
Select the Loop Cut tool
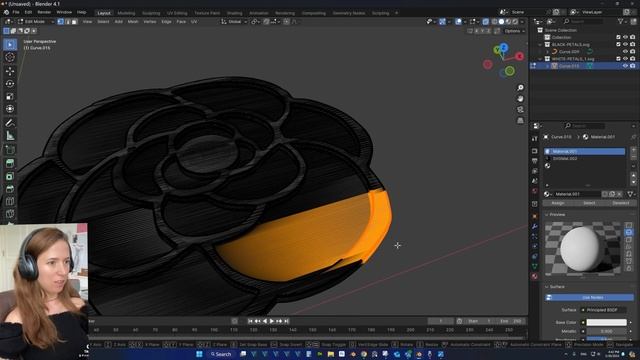[10, 202]
